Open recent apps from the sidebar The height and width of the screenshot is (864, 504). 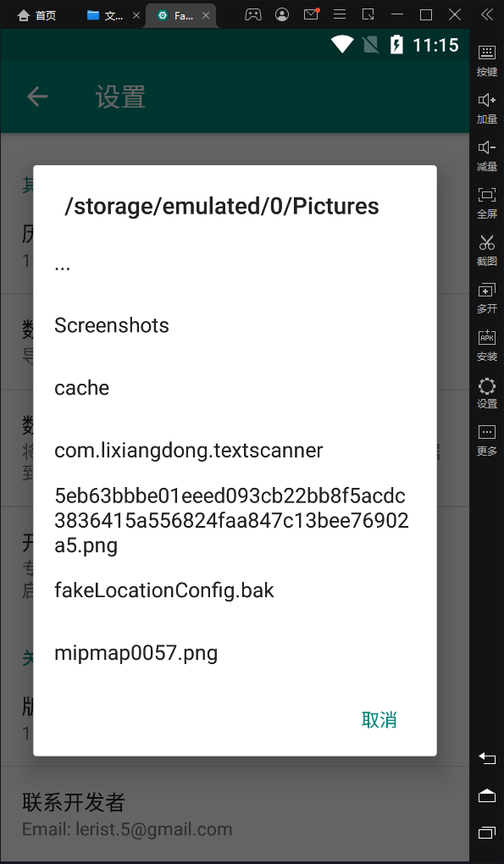[x=487, y=832]
